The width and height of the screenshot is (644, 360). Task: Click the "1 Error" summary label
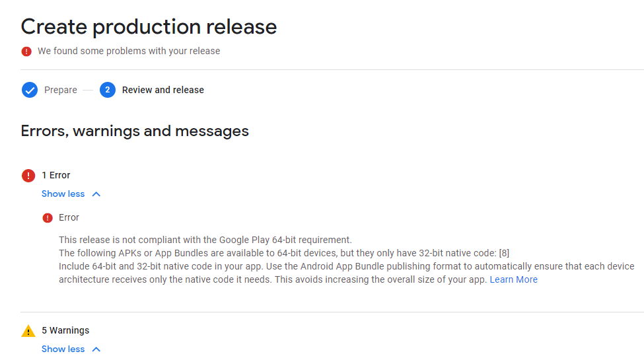(x=56, y=175)
